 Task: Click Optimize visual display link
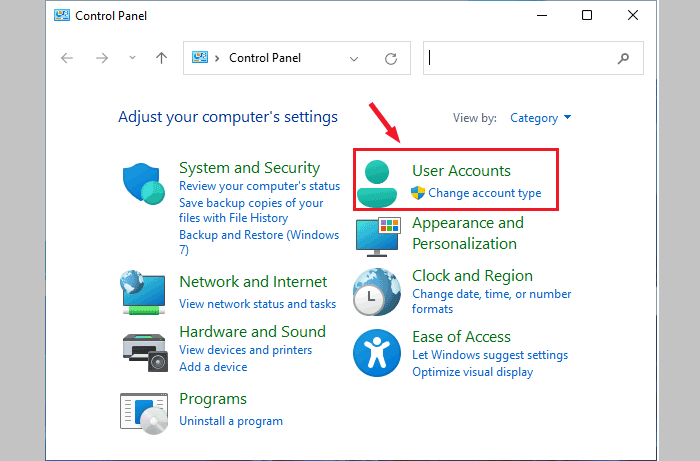click(x=472, y=372)
